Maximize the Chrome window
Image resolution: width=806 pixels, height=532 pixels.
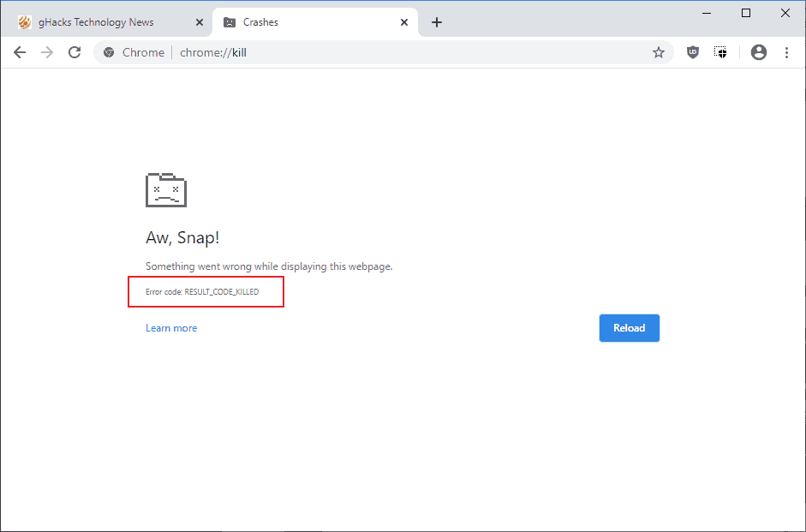[746, 14]
